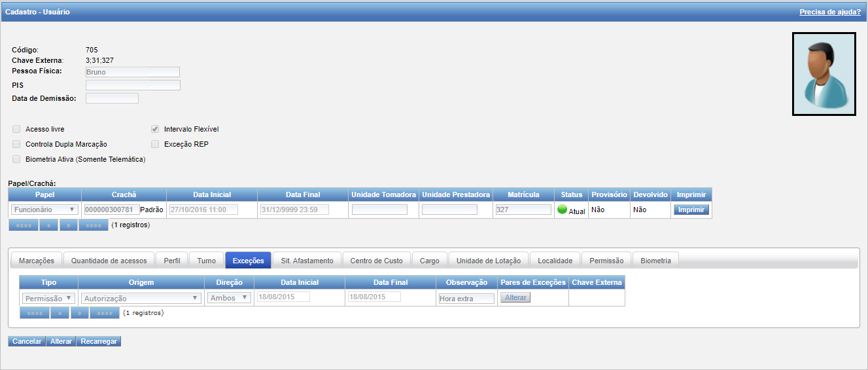Click the Data de Demissão field
868x370 pixels.
[112, 98]
